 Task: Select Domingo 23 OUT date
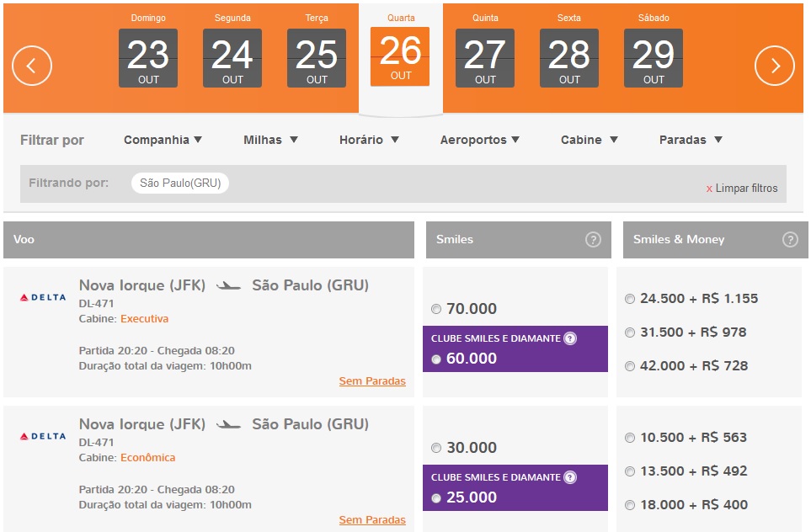[148, 58]
